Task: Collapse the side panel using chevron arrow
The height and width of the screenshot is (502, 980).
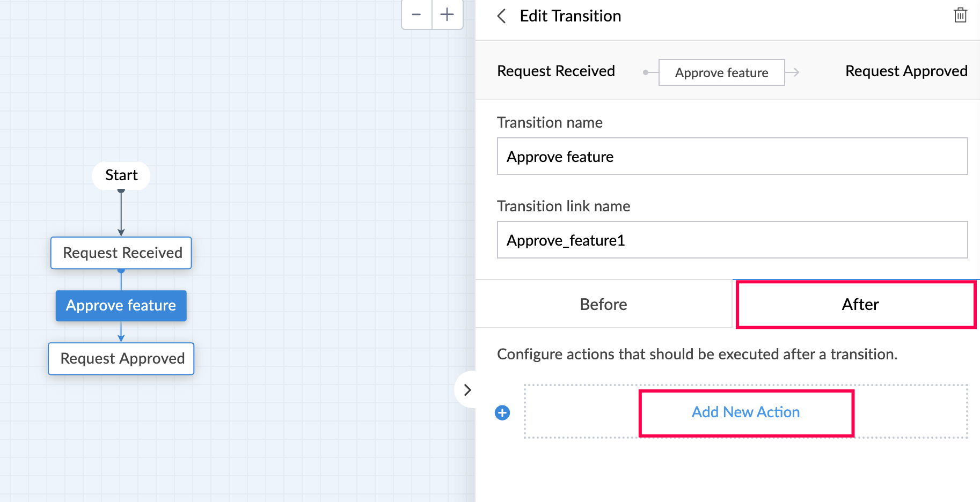Action: tap(467, 390)
